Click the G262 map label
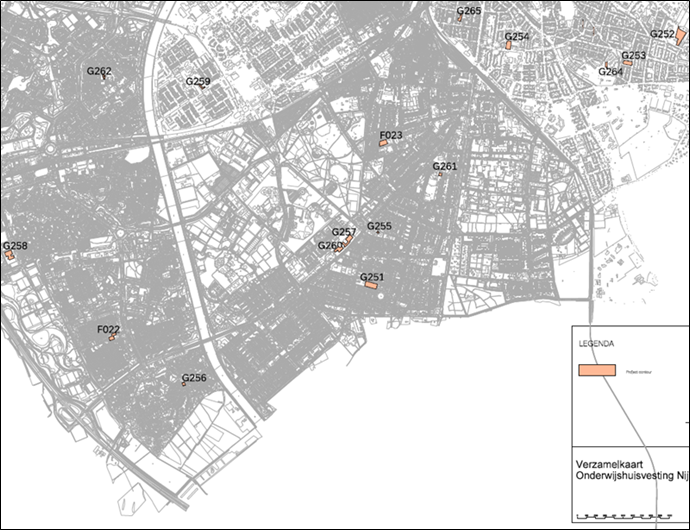690x530 pixels. 99,72
